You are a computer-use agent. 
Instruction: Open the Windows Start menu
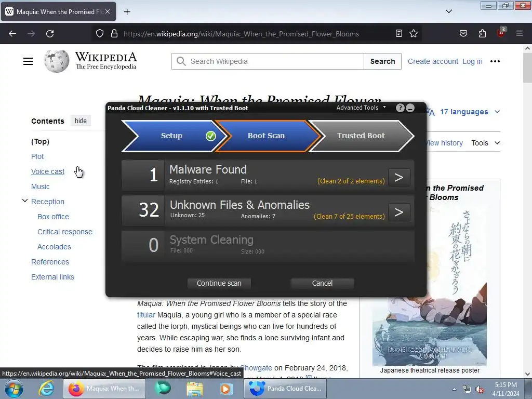(14, 389)
